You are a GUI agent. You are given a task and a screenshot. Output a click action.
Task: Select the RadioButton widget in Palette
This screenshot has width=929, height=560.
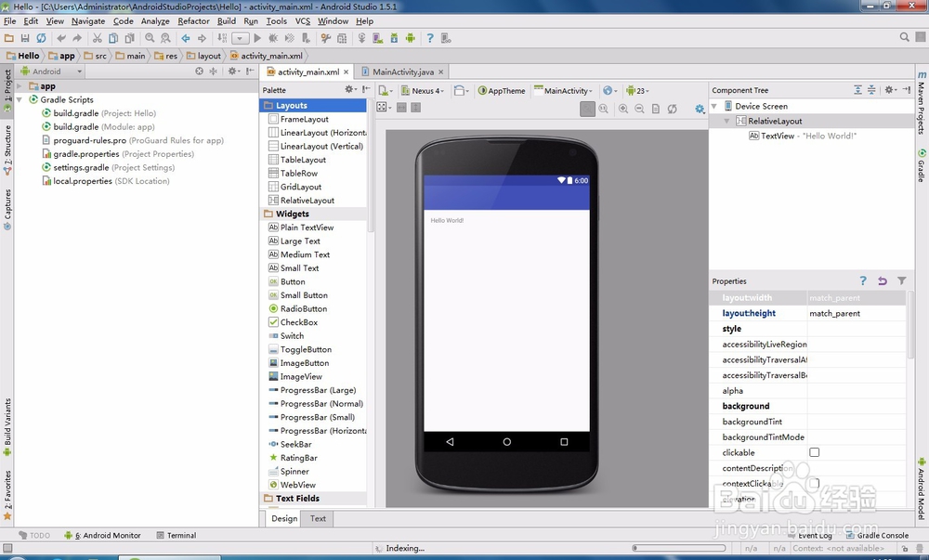(x=297, y=308)
